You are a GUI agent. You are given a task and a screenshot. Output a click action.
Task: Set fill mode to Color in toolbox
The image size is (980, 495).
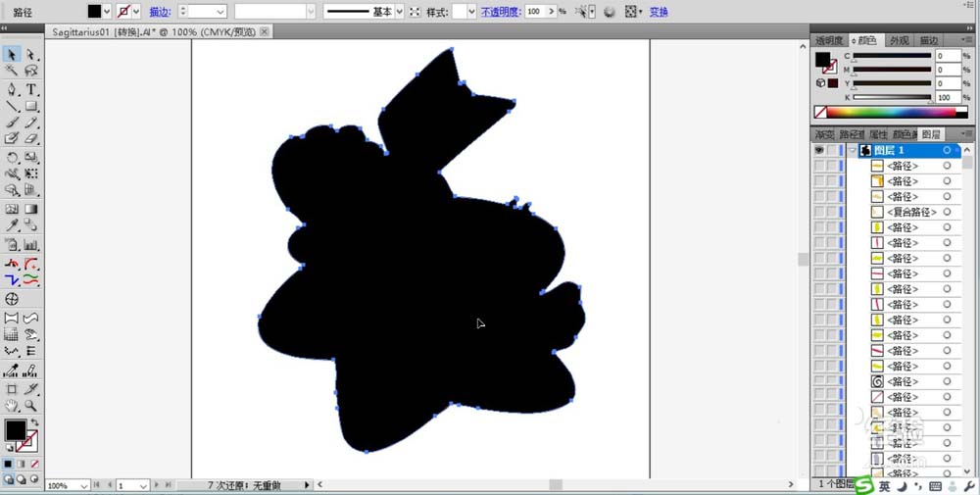(x=9, y=464)
